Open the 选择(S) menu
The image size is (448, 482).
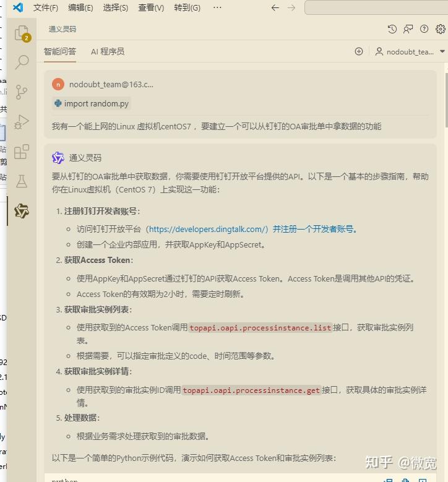pyautogui.click(x=116, y=7)
